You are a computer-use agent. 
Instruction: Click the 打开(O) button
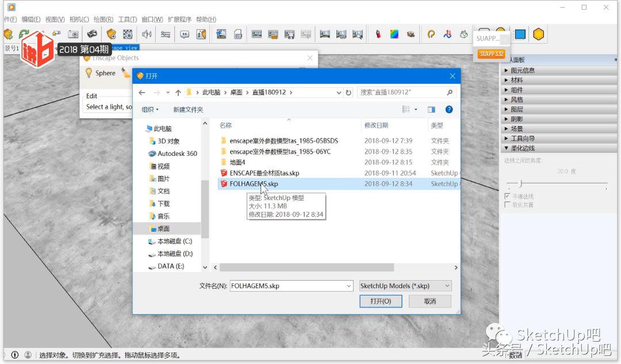(x=381, y=301)
